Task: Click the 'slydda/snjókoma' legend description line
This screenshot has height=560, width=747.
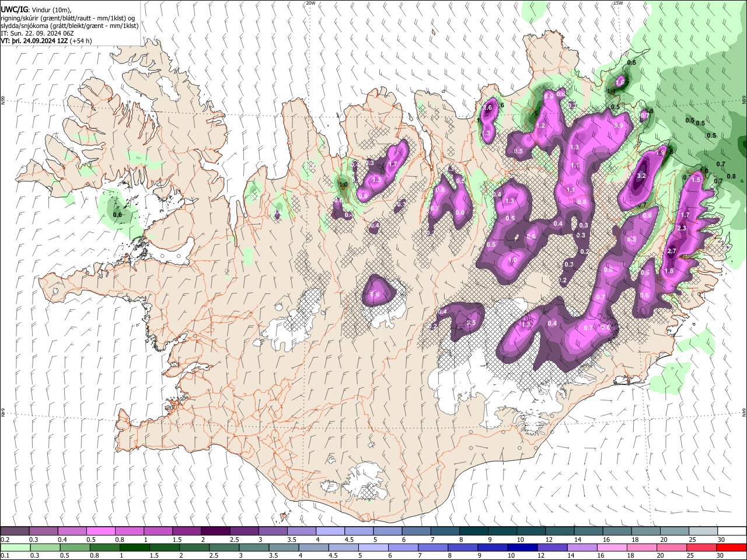Action: click(69, 26)
